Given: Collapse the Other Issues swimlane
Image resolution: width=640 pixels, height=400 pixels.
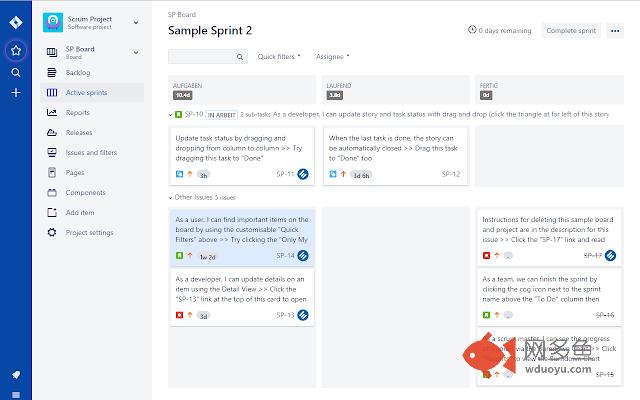Looking at the screenshot, I should pos(171,197).
